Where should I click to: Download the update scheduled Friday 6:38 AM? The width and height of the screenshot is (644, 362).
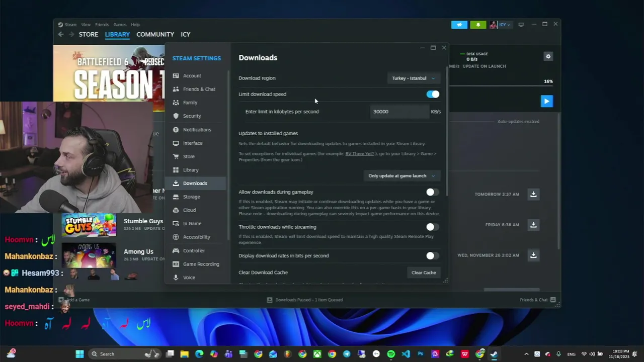[533, 225]
